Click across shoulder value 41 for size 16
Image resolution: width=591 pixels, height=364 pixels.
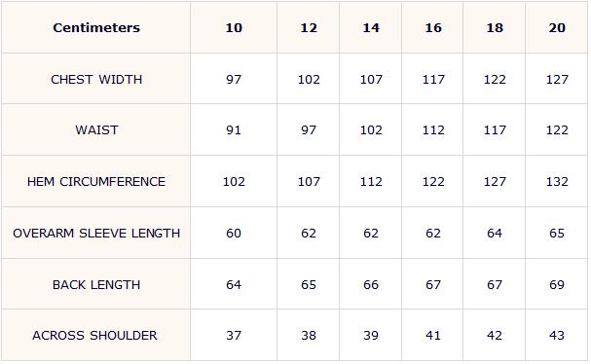[x=433, y=336]
